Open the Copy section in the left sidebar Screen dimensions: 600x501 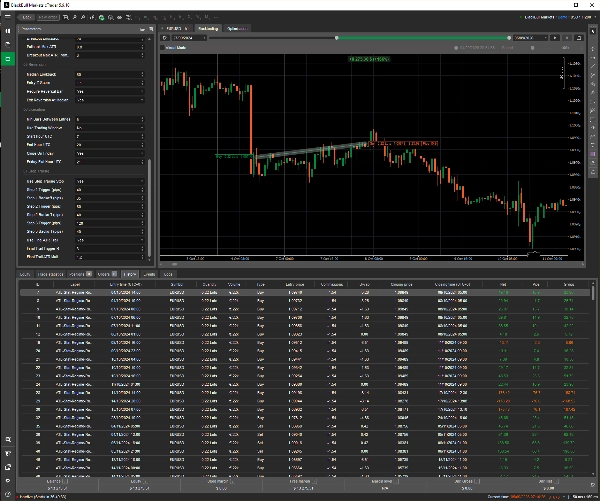(x=8, y=44)
